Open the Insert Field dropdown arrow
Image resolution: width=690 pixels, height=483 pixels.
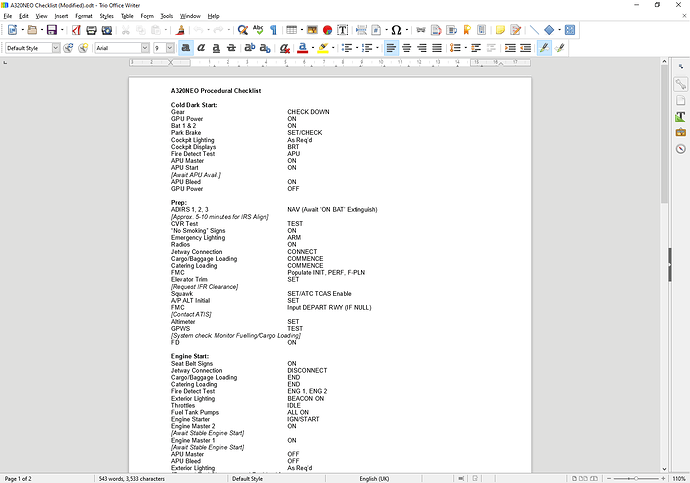click(386, 30)
